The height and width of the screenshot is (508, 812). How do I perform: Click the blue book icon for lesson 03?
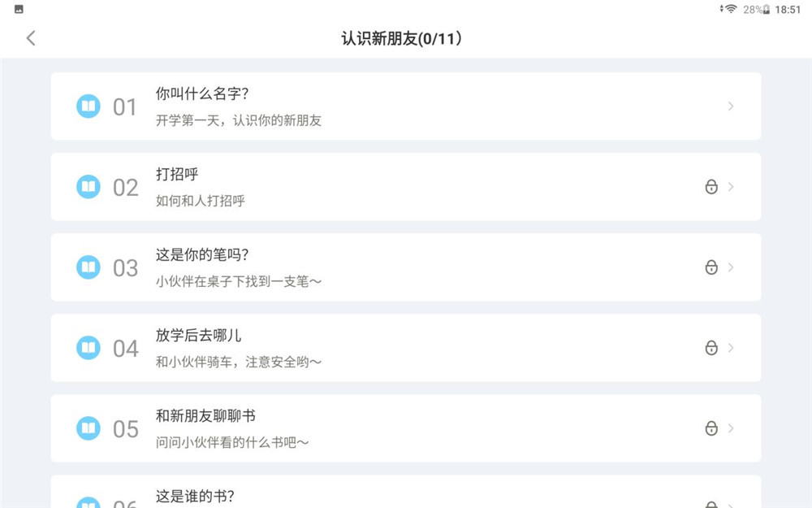click(x=89, y=267)
